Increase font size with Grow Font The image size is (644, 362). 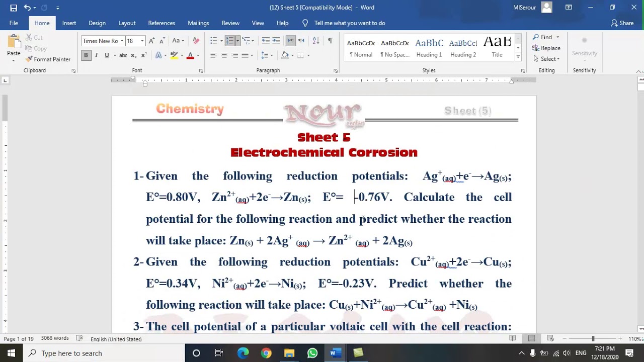(151, 41)
